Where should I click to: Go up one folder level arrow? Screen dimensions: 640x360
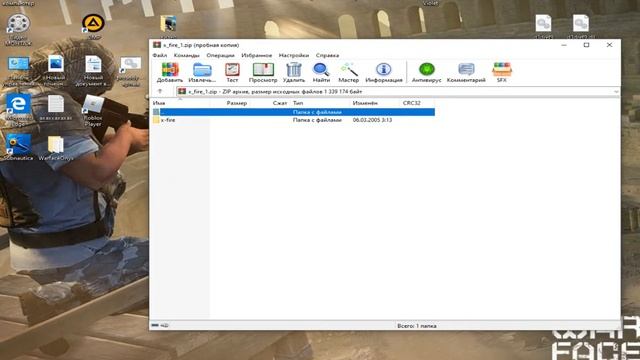pos(160,91)
